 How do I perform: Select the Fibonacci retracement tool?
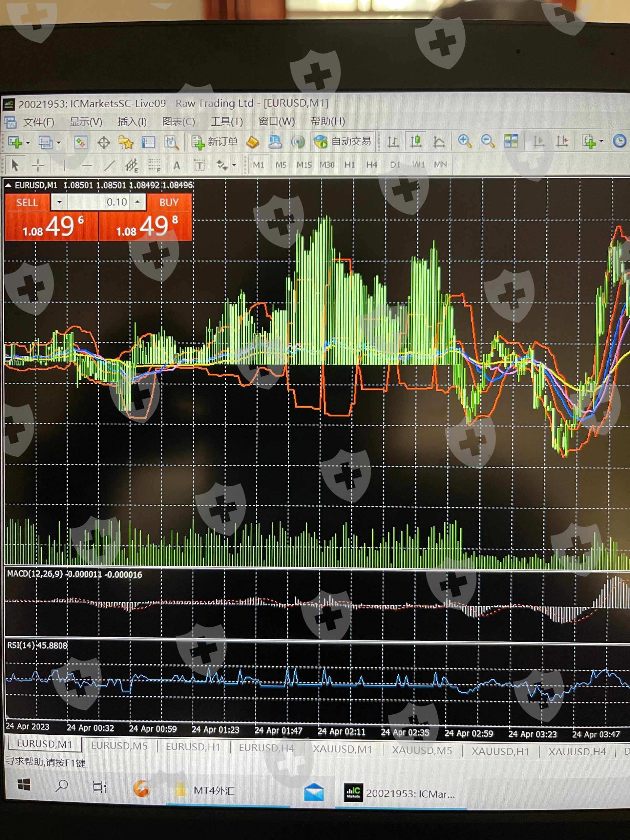[154, 165]
